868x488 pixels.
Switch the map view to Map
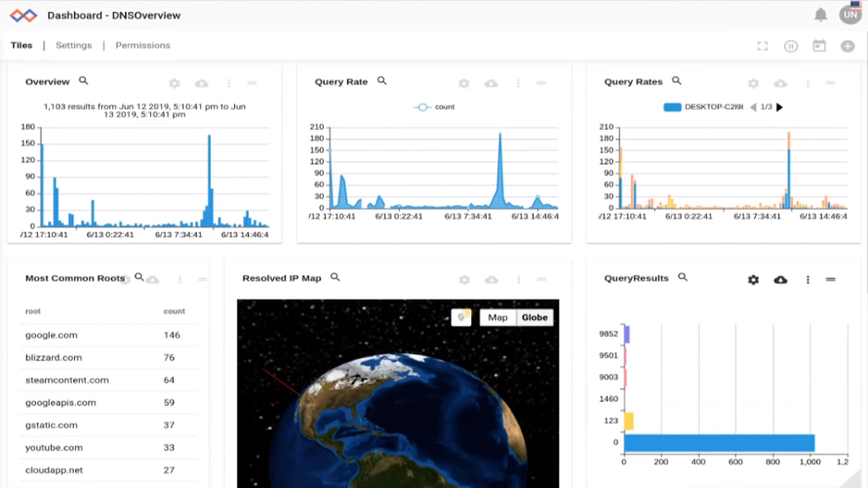497,317
